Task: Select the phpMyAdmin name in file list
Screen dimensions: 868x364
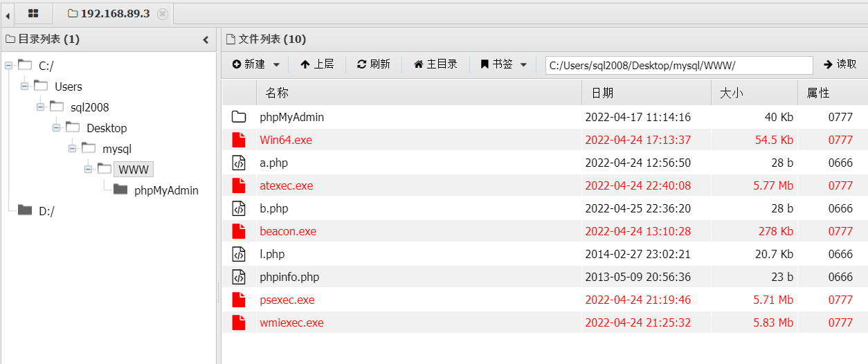Action: (x=292, y=117)
